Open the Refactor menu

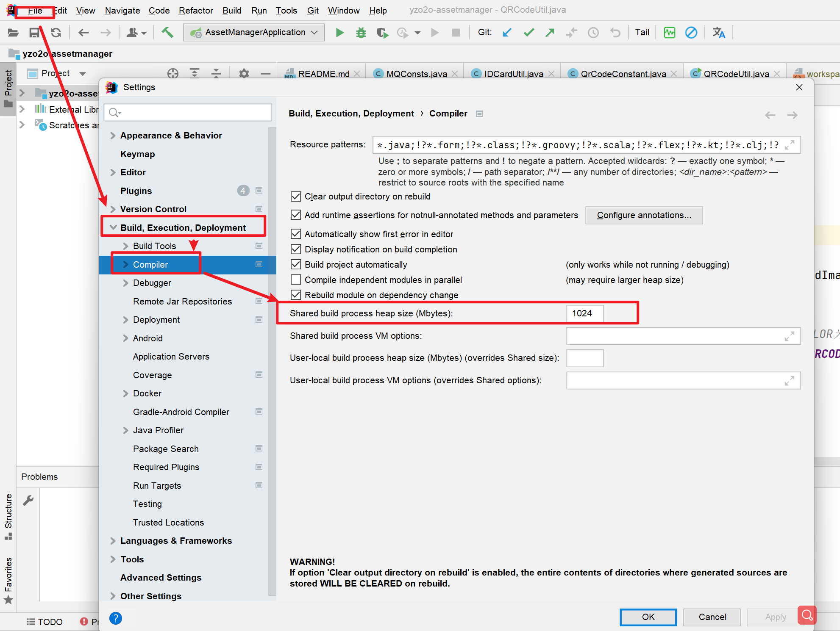(x=195, y=10)
